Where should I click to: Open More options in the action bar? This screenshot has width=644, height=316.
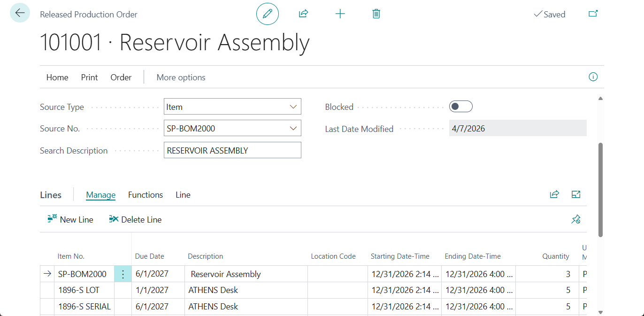pyautogui.click(x=180, y=77)
